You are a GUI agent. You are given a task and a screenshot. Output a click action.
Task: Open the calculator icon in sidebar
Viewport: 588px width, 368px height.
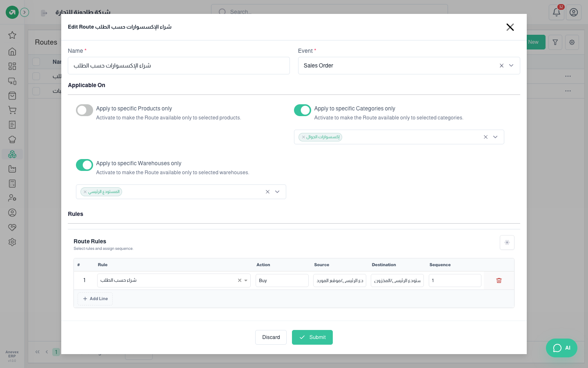click(12, 184)
